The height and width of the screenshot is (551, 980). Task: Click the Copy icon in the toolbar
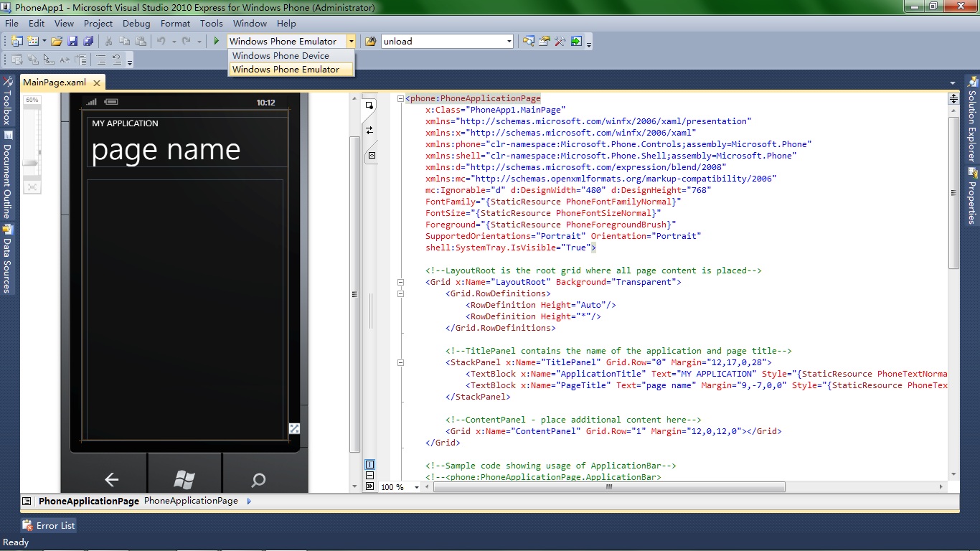(x=125, y=41)
